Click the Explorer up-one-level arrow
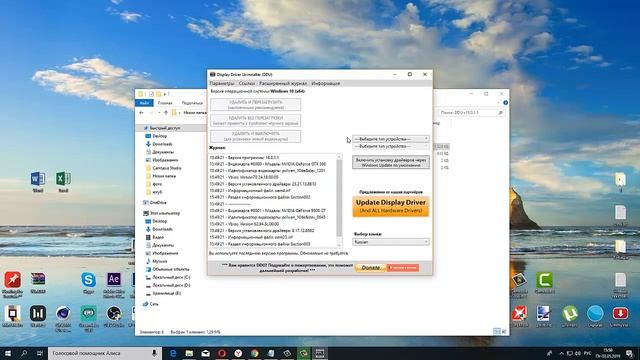The width and height of the screenshot is (640, 360). coord(166,113)
